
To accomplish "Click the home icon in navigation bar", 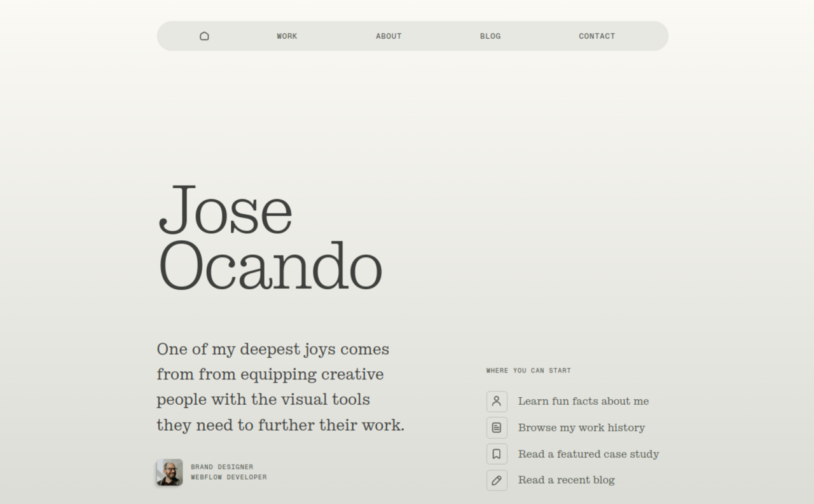I will (x=204, y=36).
